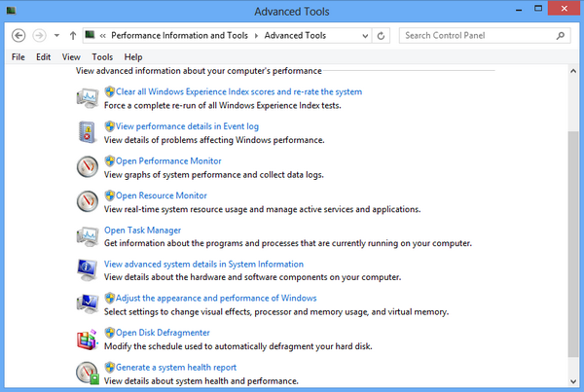Click the Advanced Tools breadcrumb
The image size is (584, 392).
[x=295, y=35]
